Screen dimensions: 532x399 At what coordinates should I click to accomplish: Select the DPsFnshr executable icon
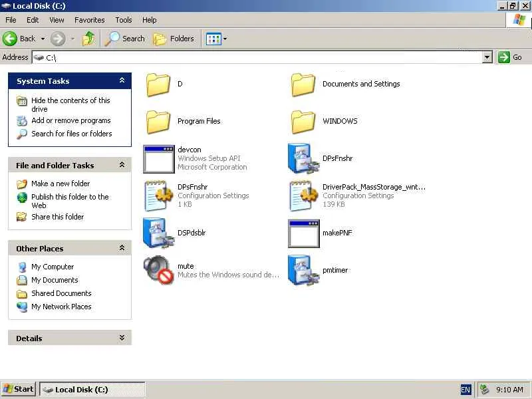pyautogui.click(x=304, y=159)
